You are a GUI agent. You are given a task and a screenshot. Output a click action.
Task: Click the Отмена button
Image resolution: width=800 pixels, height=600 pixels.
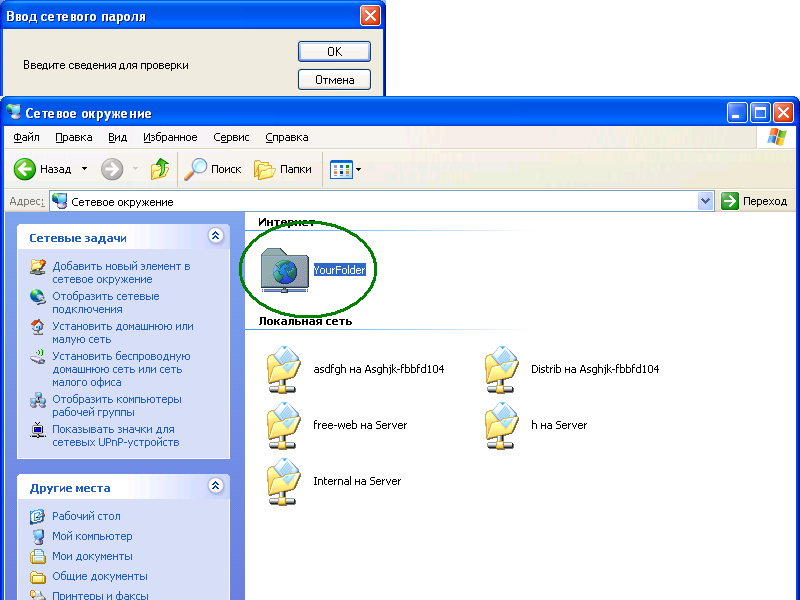[334, 80]
